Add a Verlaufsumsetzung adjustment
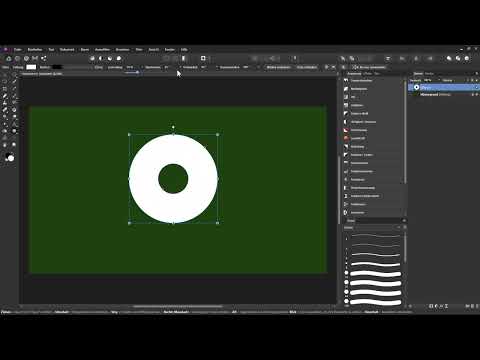Image resolution: width=480 pixels, height=360 pixels. click(x=363, y=188)
